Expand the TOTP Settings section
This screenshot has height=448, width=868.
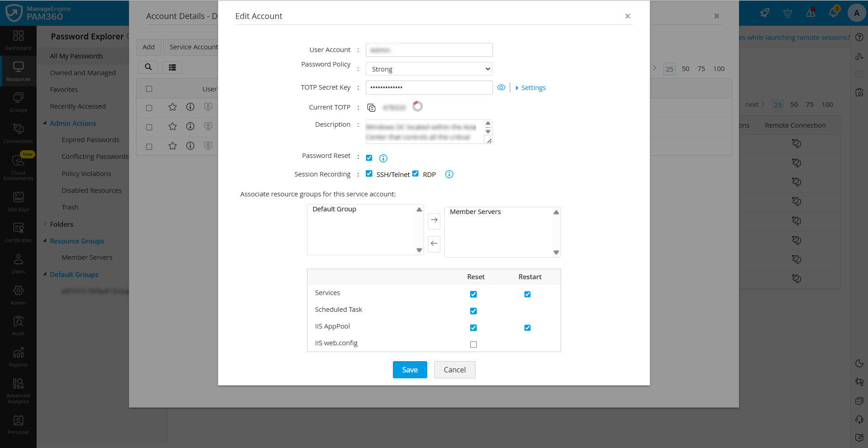[x=533, y=88]
